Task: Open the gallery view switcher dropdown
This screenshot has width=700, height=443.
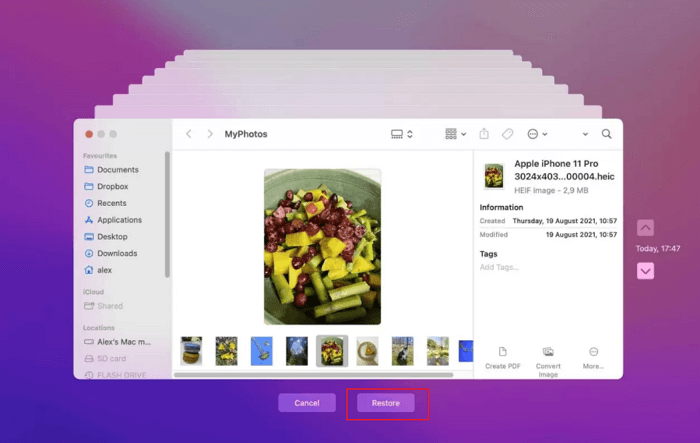Action: coord(401,134)
